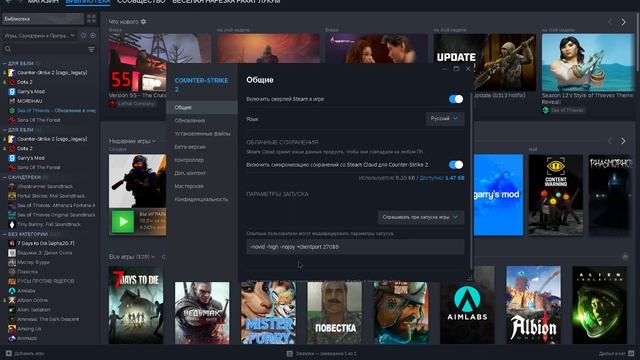Switch library to grid collections view icon

click(x=91, y=19)
